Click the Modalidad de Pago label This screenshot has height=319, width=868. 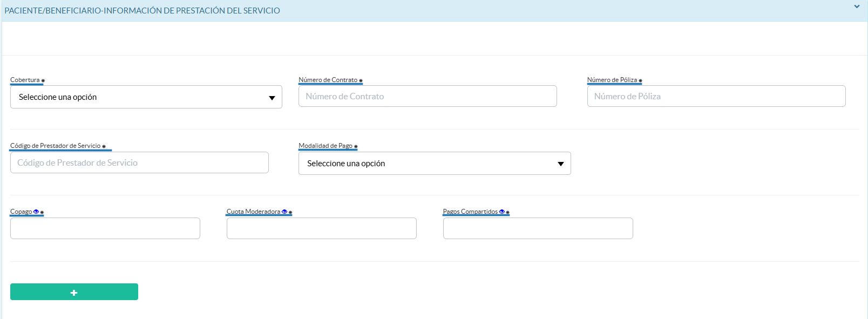[325, 146]
